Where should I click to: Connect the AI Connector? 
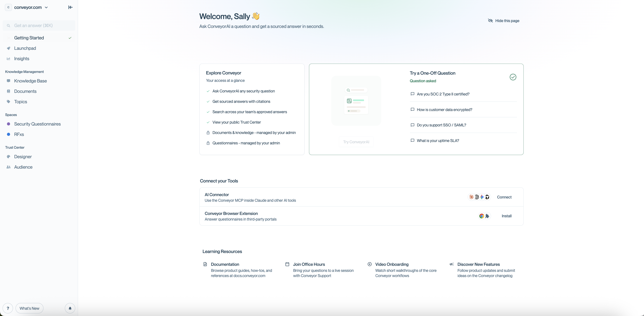504,197
